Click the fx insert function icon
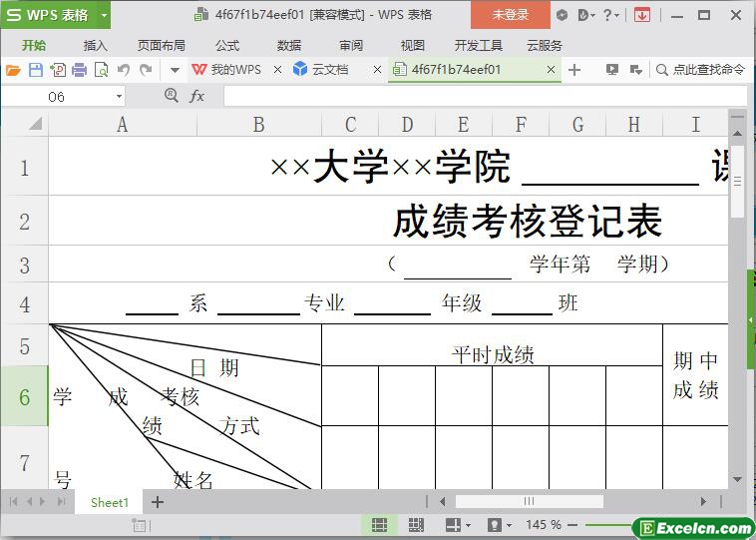The width and height of the screenshot is (756, 540). [197, 96]
